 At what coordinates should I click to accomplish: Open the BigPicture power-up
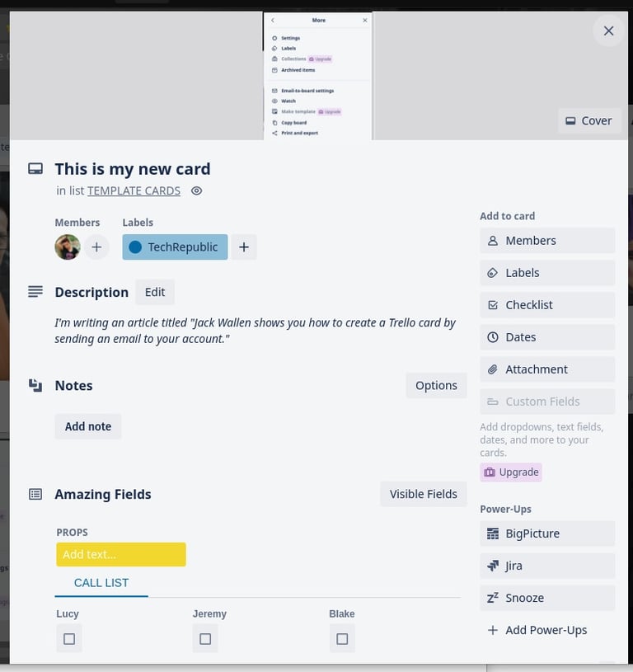[x=547, y=533]
